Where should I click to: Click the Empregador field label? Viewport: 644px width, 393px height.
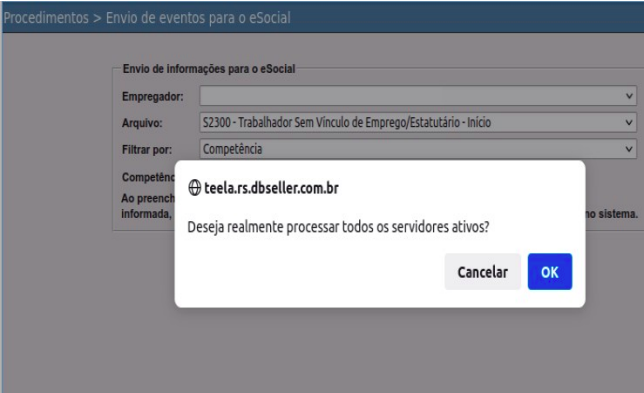[152, 97]
